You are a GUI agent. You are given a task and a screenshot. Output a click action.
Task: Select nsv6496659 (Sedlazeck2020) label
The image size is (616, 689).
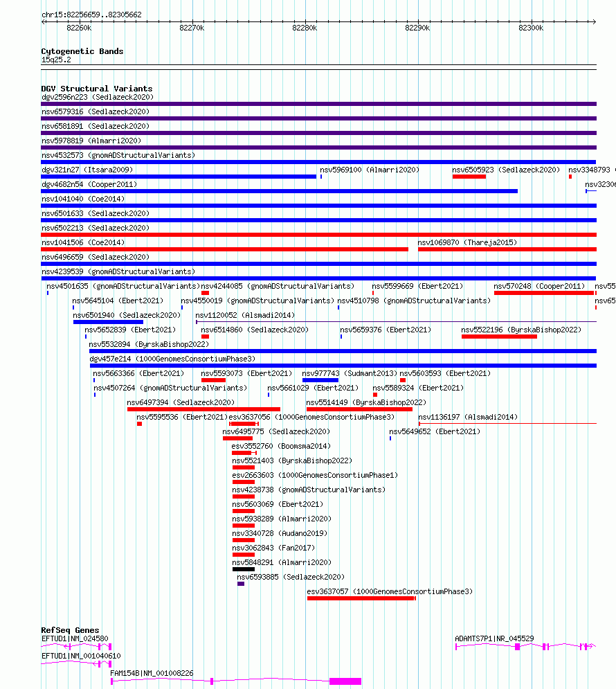[x=96, y=257]
